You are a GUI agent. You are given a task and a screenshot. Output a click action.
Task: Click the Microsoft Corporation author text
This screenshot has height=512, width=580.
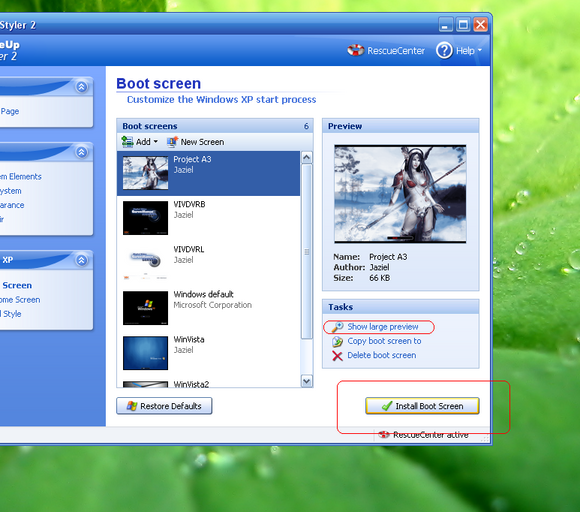(213, 305)
